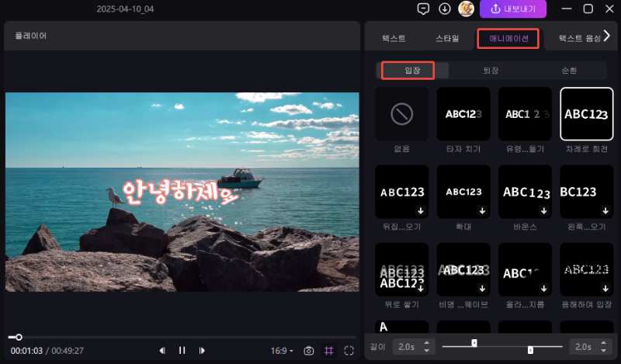Pause the player playback
This screenshot has height=364, width=621.
point(182,351)
